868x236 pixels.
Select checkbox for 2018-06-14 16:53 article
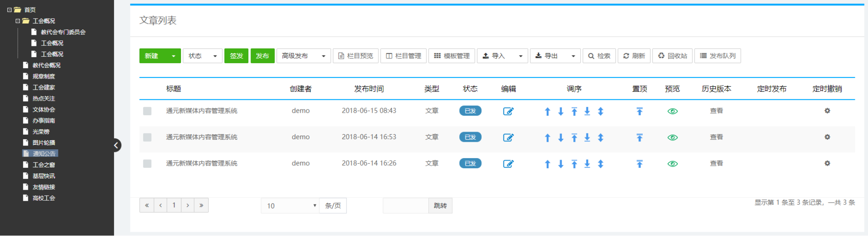point(147,137)
